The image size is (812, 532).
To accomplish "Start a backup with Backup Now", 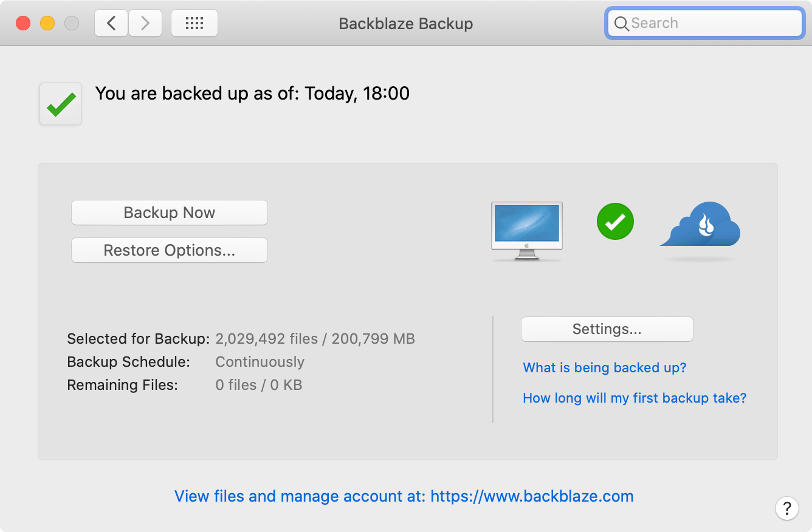I will click(x=169, y=213).
